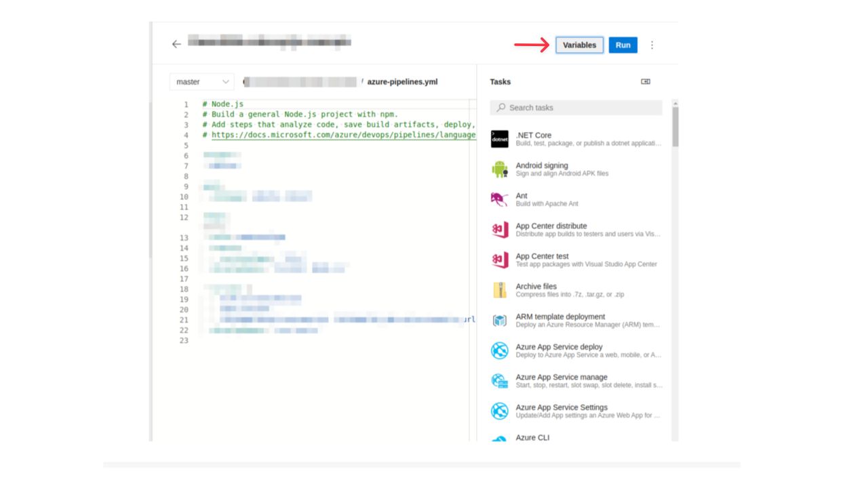868x488 pixels.
Task: Open the Variables dialog
Action: point(579,45)
